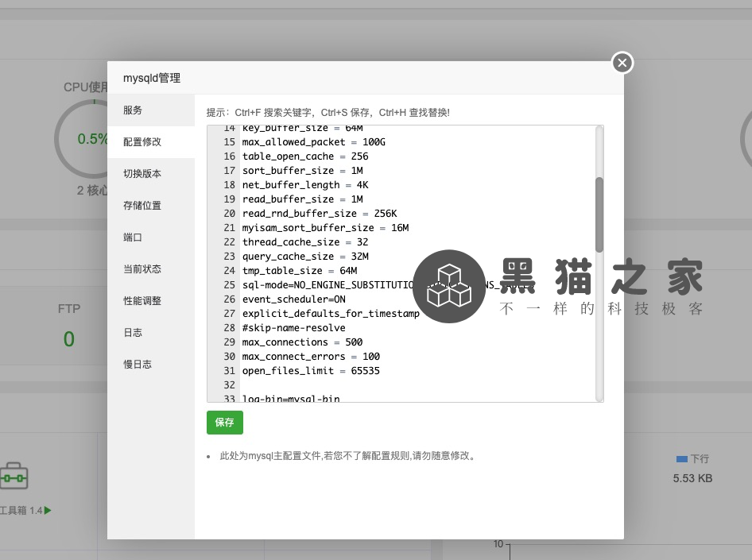Open 性能调整 settings tab
Image resolution: width=752 pixels, height=560 pixels.
click(x=151, y=301)
